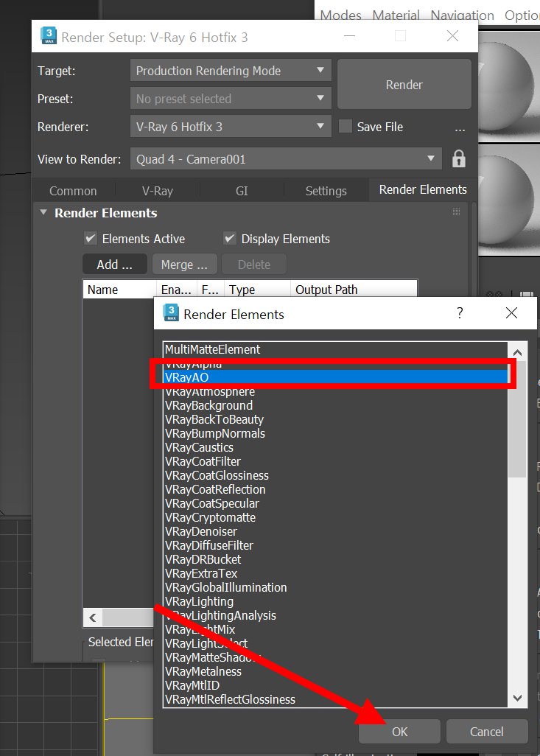Open the Modes menu in Material Editor
This screenshot has width=540, height=756.
[x=341, y=15]
